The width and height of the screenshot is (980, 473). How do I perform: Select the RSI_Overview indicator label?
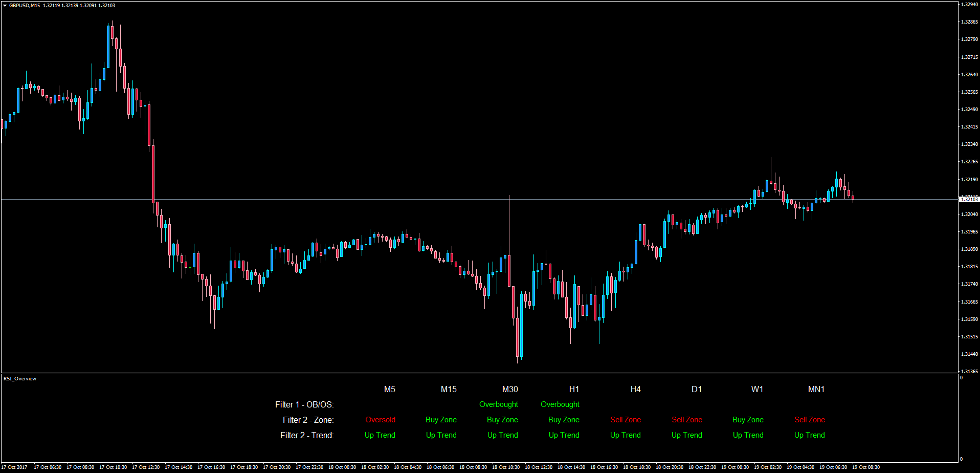pyautogui.click(x=20, y=379)
